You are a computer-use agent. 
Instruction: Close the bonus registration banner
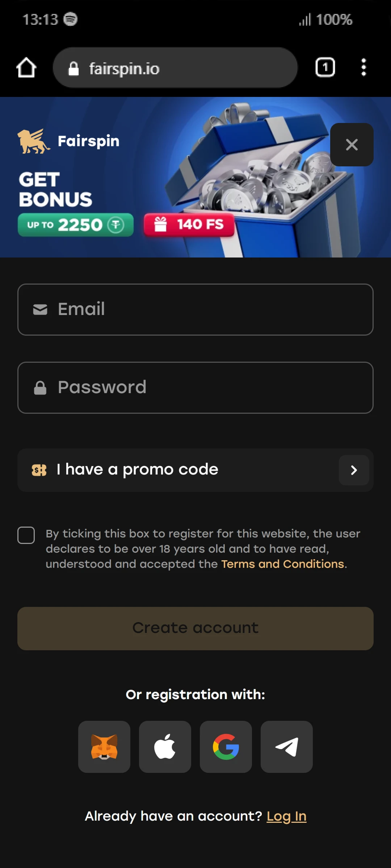point(352,145)
